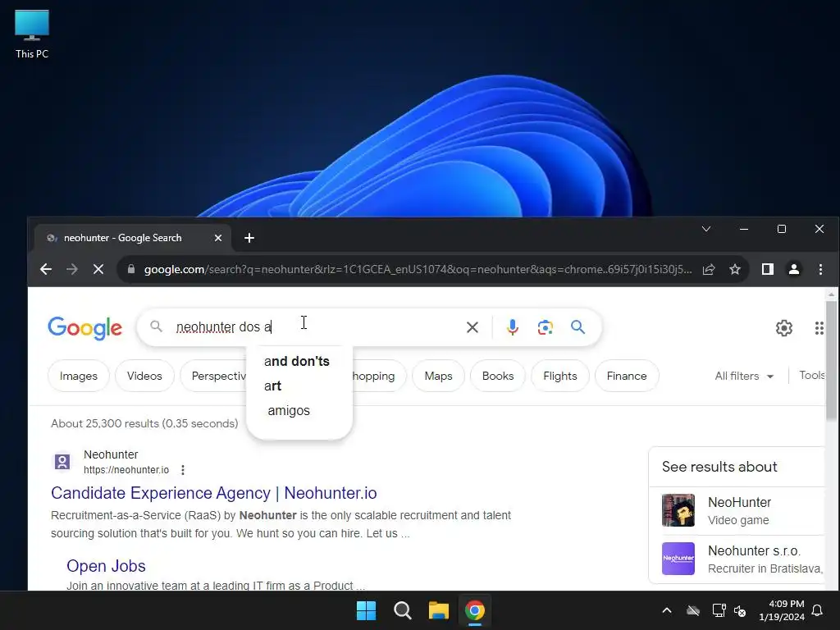Open network status tray icon

click(719, 610)
